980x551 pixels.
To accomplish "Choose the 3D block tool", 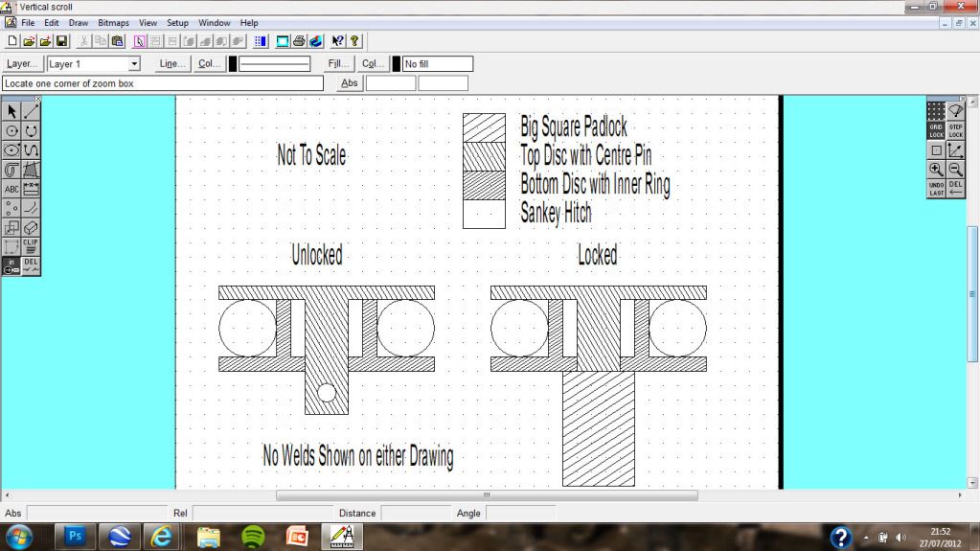I will [31, 228].
